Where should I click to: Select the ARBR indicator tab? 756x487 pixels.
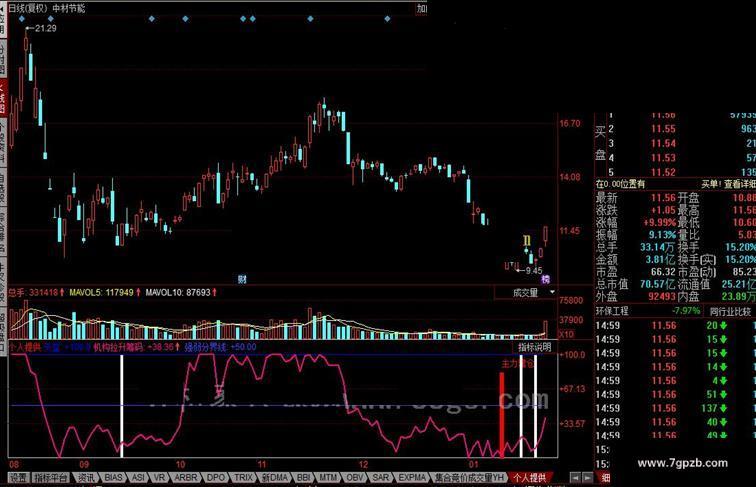click(x=186, y=477)
